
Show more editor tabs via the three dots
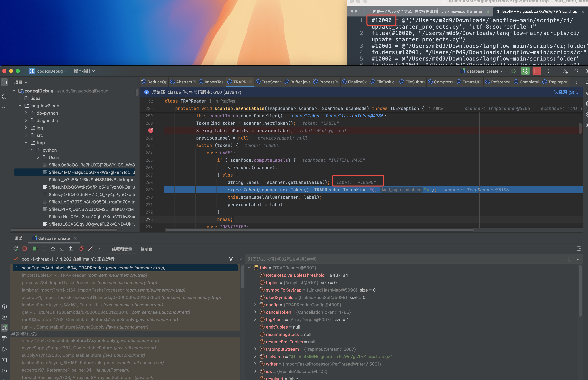576,82
